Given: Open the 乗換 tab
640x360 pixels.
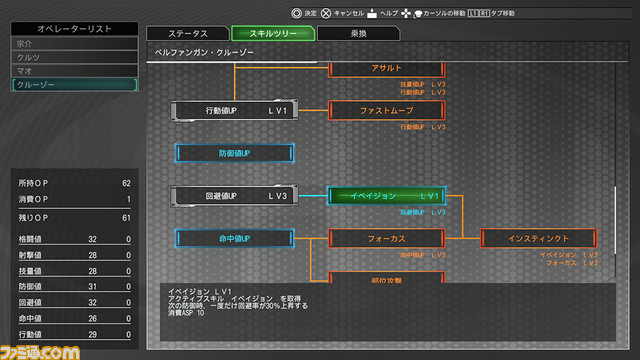Looking at the screenshot, I should tap(358, 33).
